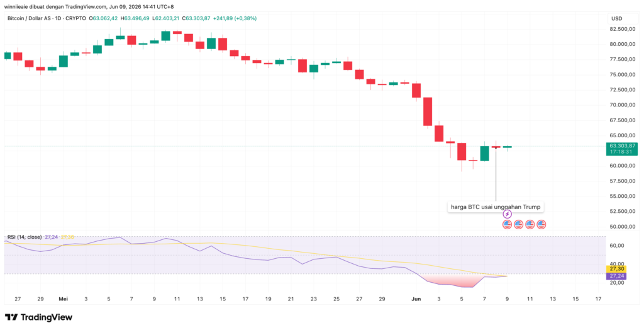This screenshot has width=644, height=330.
Task: Click the 72.500,00 price axis label
Action: coord(623,89)
